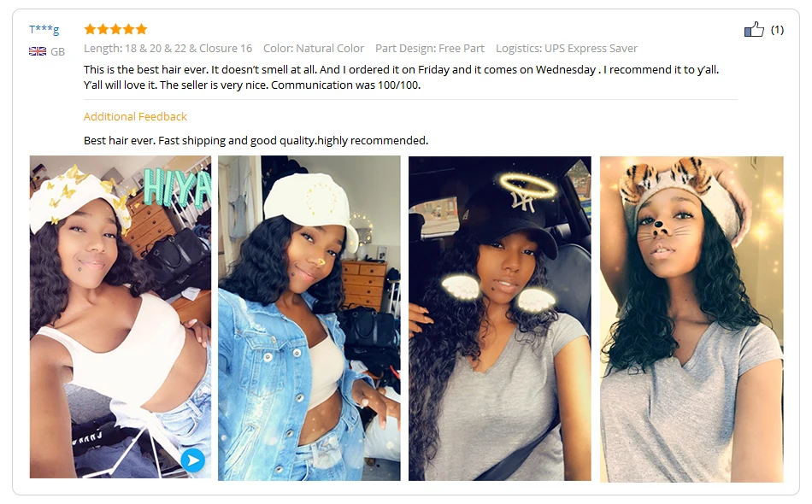Open reviewer T***g's profile name

pyautogui.click(x=44, y=30)
